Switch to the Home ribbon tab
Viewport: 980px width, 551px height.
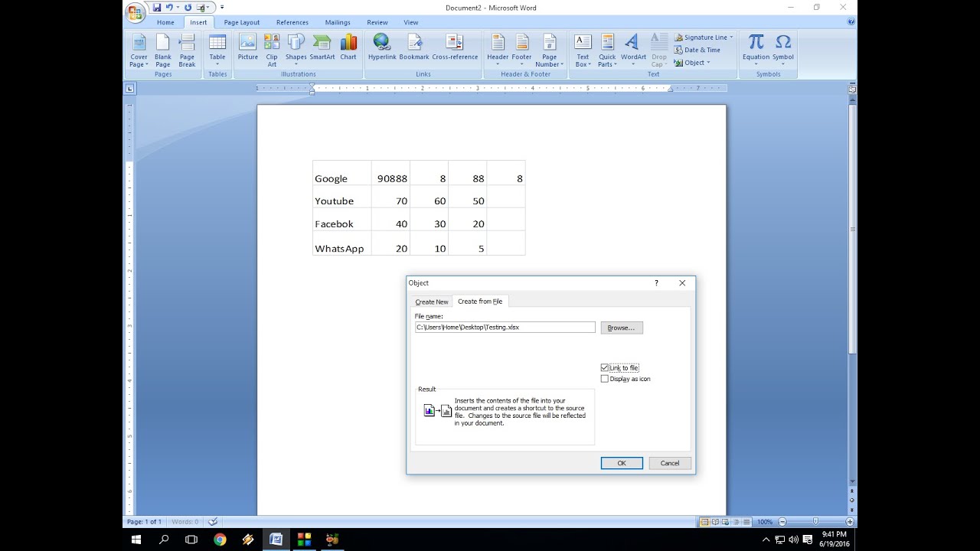click(165, 22)
